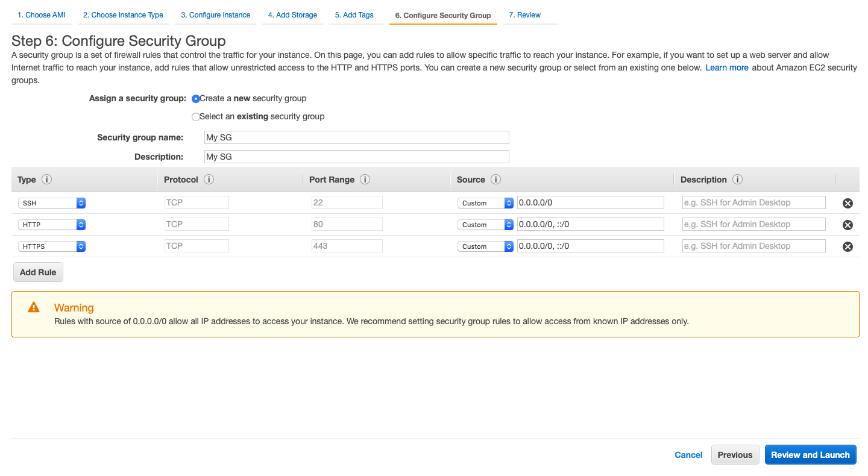Click the info icon beside Source header
This screenshot has width=868, height=476.
[495, 180]
